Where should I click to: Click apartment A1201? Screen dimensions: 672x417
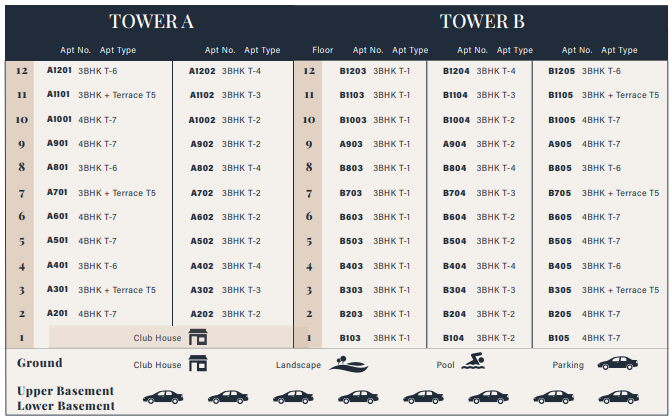pos(59,70)
